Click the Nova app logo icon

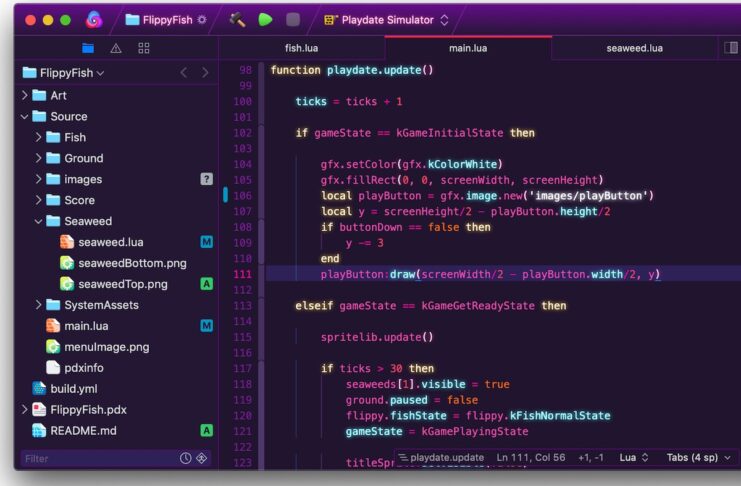(94, 19)
